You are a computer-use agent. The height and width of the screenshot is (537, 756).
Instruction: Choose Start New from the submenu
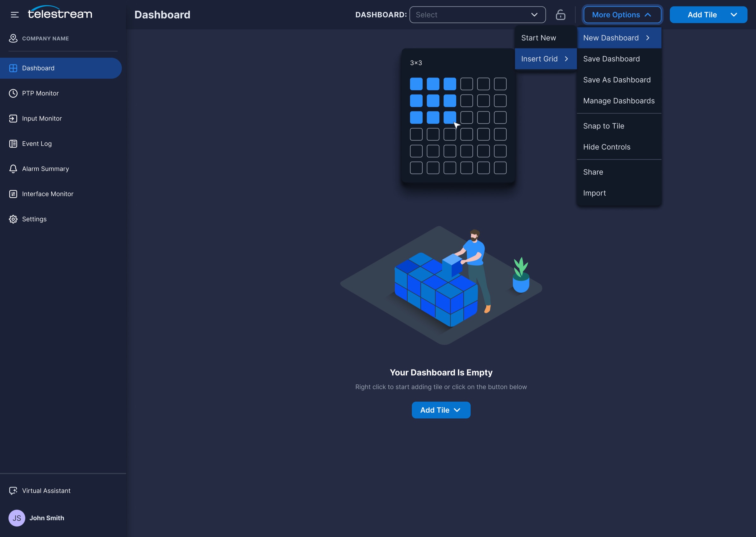coord(546,38)
